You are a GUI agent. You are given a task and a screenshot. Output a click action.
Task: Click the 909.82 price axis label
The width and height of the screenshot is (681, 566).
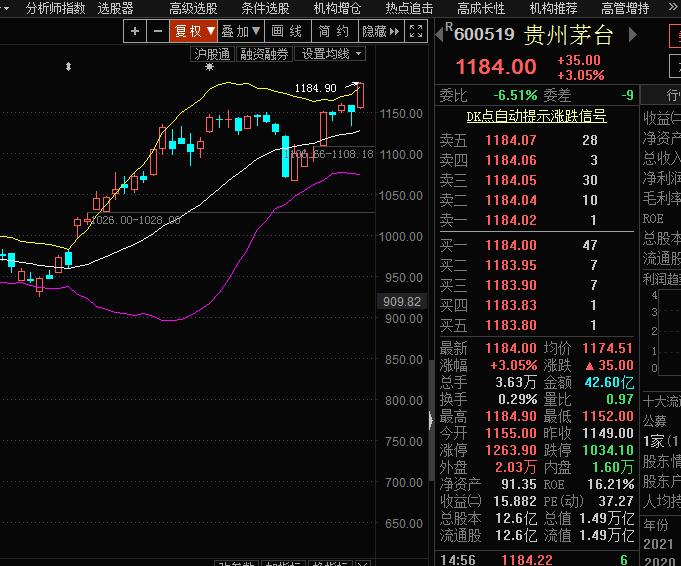coord(402,301)
